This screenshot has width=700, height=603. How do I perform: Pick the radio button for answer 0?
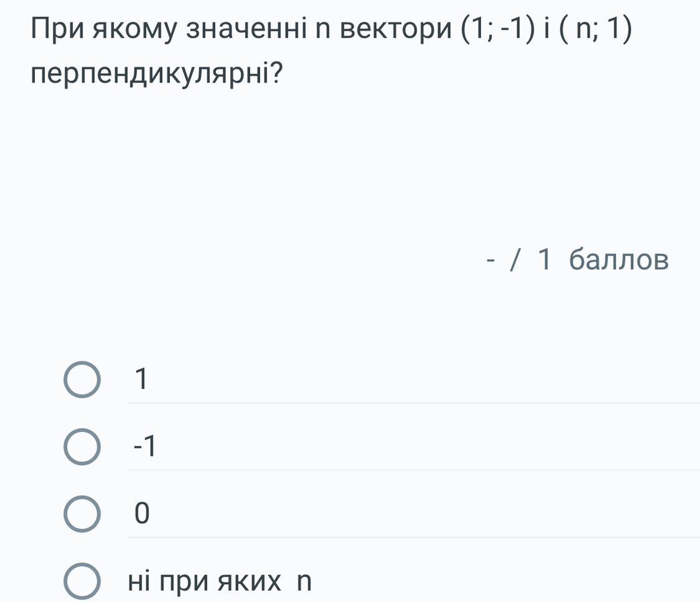(x=81, y=514)
